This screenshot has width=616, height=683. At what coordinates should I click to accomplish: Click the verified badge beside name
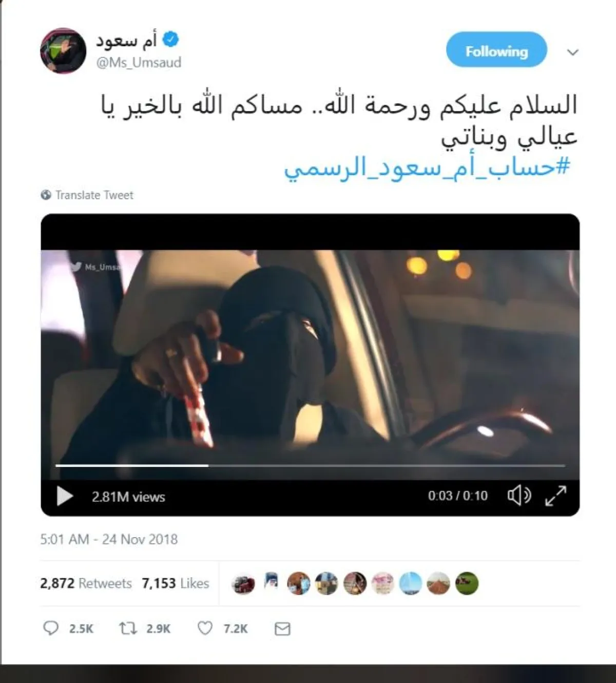click(x=170, y=40)
